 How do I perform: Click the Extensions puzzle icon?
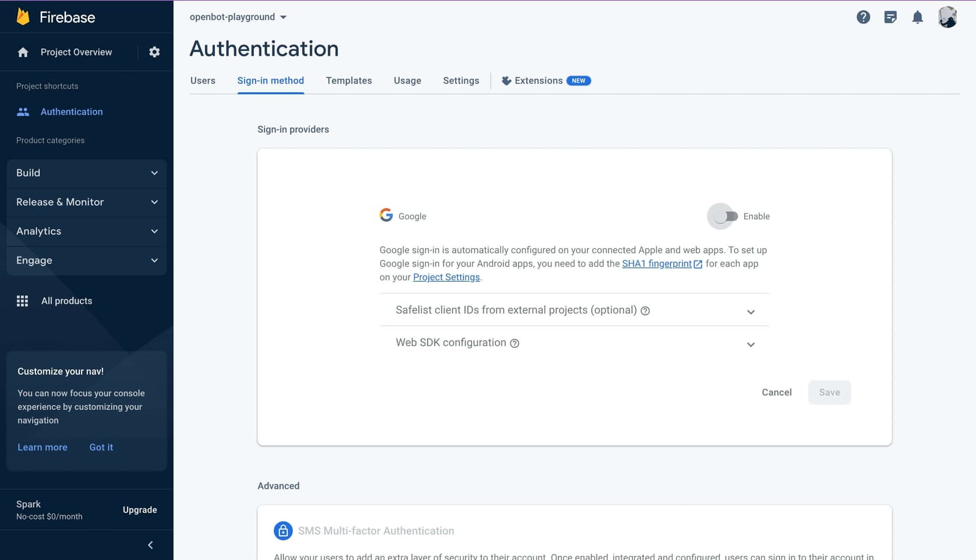pos(506,81)
